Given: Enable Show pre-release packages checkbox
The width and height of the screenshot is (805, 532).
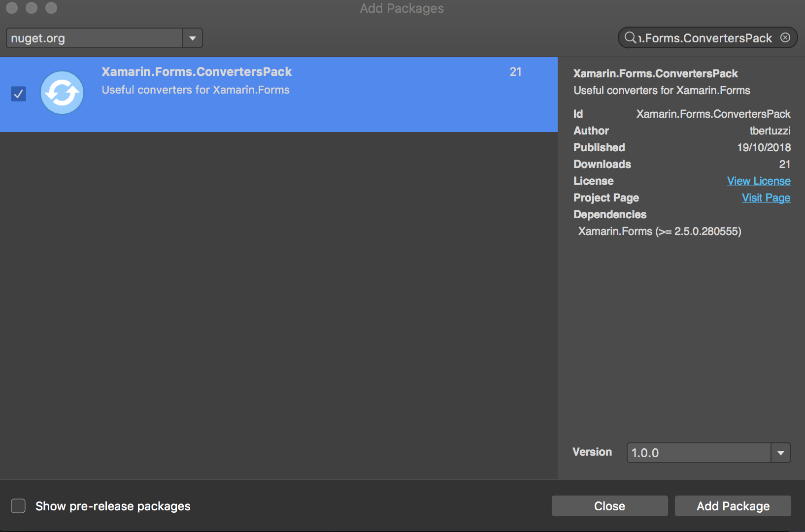Looking at the screenshot, I should [18, 506].
